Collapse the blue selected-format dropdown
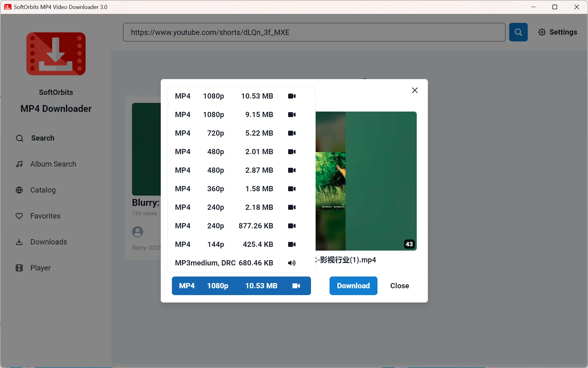This screenshot has height=368, width=588. coord(241,286)
